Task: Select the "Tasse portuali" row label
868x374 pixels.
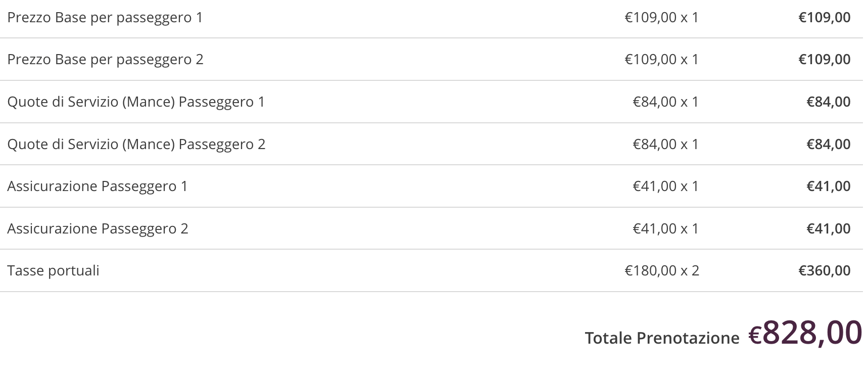Action: coord(53,271)
